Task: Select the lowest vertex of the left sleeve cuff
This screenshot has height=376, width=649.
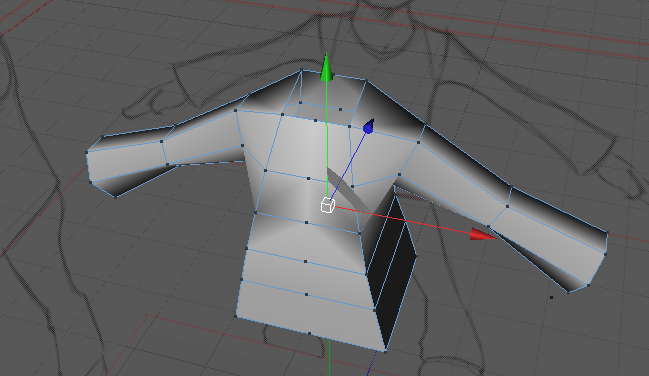Action: point(115,197)
